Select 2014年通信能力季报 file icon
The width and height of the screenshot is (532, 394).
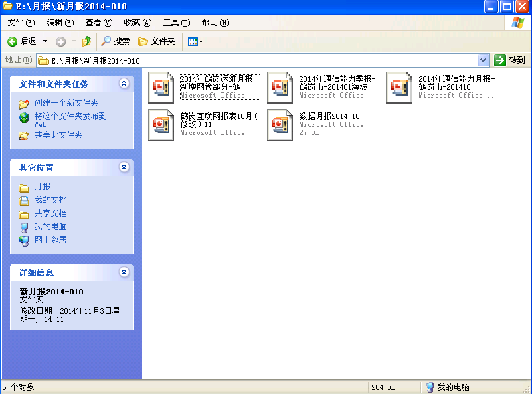click(280, 88)
